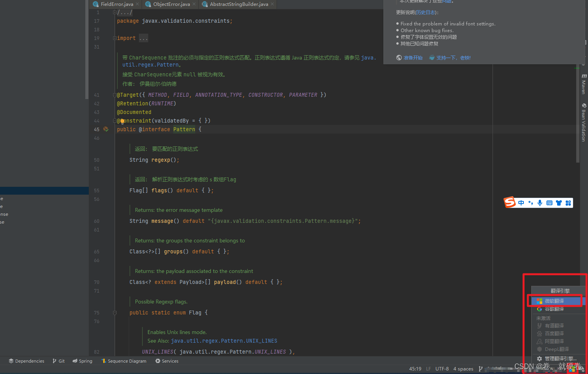Click the regexp() method declaration

point(161,160)
